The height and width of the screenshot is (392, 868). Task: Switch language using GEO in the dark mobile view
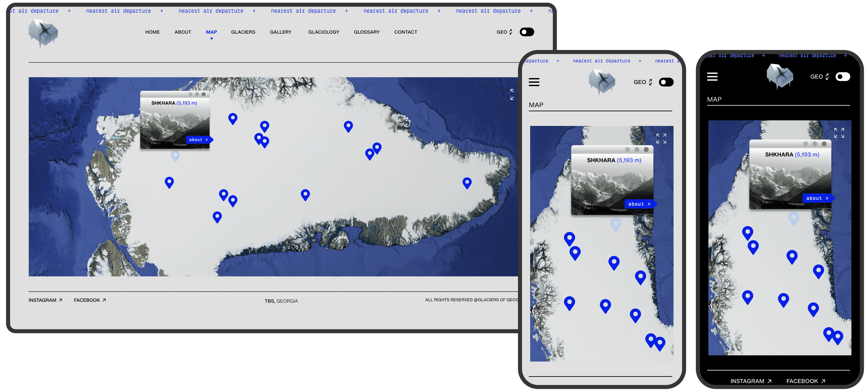819,77
